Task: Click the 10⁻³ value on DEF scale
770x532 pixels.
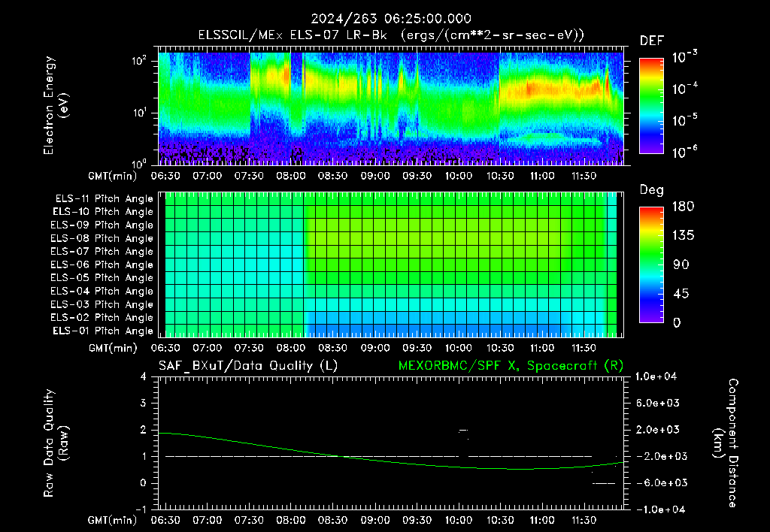Action: tap(684, 57)
